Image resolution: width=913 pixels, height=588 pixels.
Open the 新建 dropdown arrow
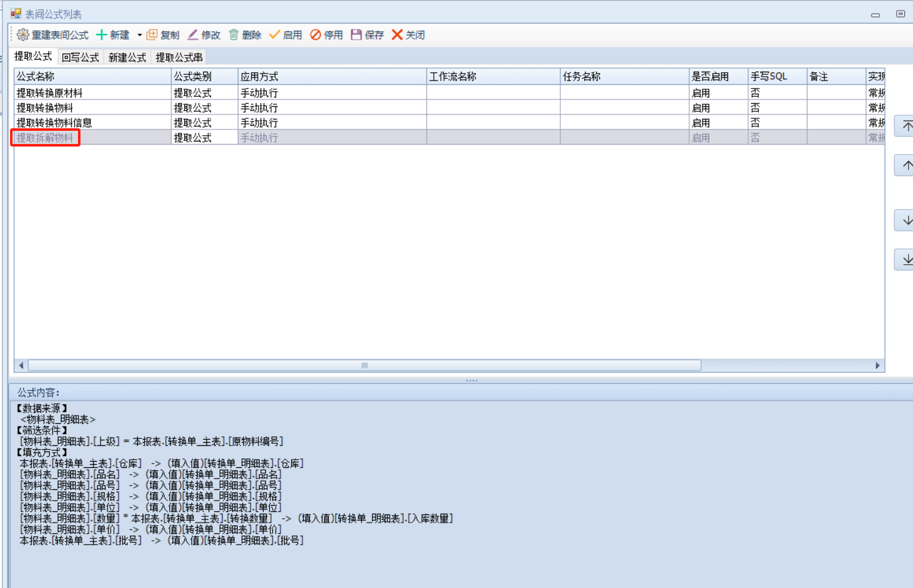[140, 35]
